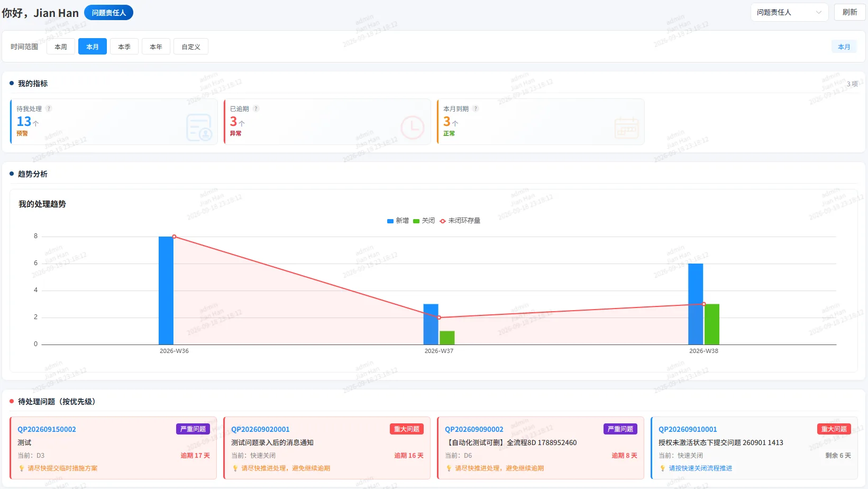Click 重大问题 tag on QP202609010001 card

834,429
